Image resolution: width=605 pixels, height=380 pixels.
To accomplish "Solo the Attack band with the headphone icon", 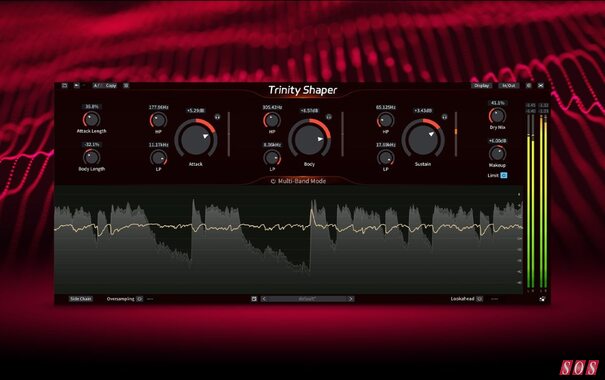I will [x=217, y=117].
